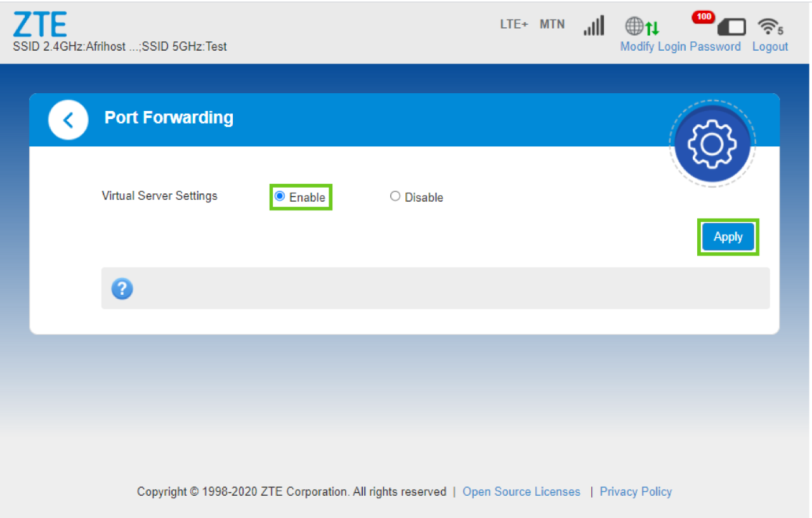Image resolution: width=812 pixels, height=518 pixels.
Task: Check the signal strength bars icon
Action: 594,25
